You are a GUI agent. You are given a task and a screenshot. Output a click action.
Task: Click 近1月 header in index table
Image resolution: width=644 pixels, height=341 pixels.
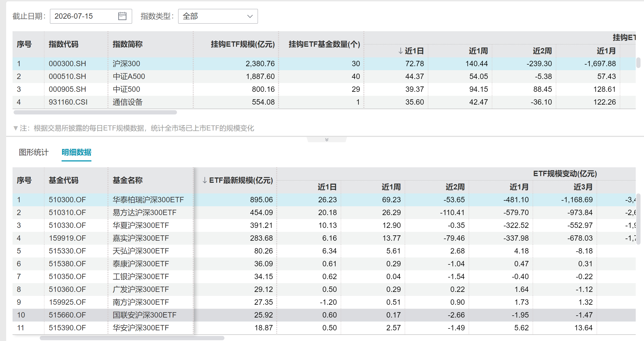pos(606,51)
